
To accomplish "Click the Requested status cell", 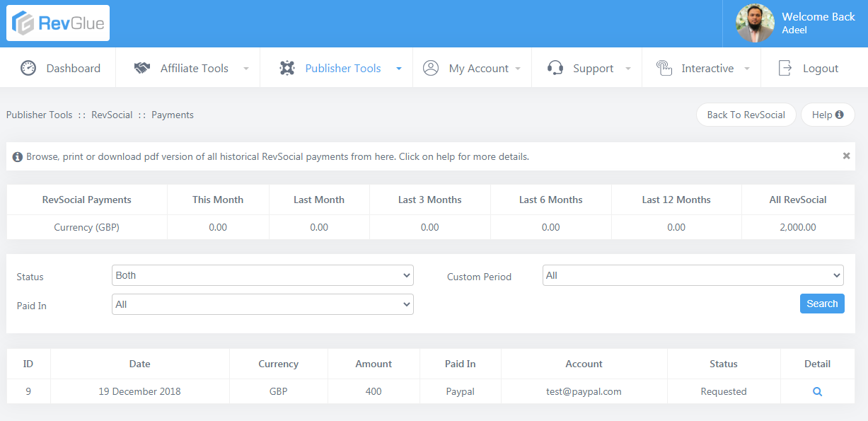I will tap(724, 391).
